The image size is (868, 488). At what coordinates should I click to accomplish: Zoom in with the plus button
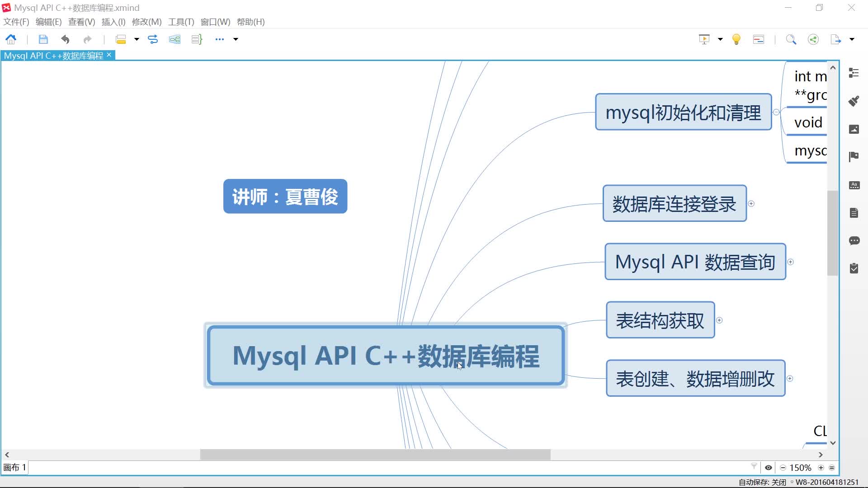click(821, 468)
